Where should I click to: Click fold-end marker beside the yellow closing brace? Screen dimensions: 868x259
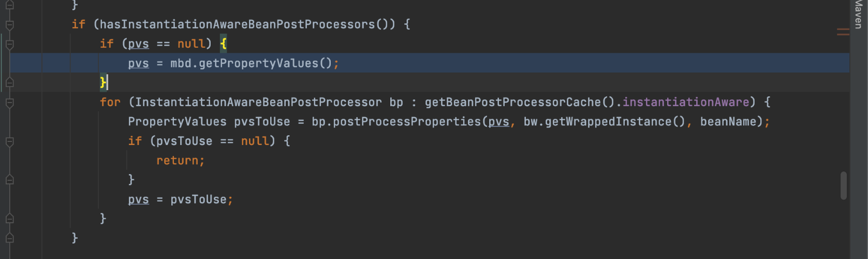tap(9, 82)
